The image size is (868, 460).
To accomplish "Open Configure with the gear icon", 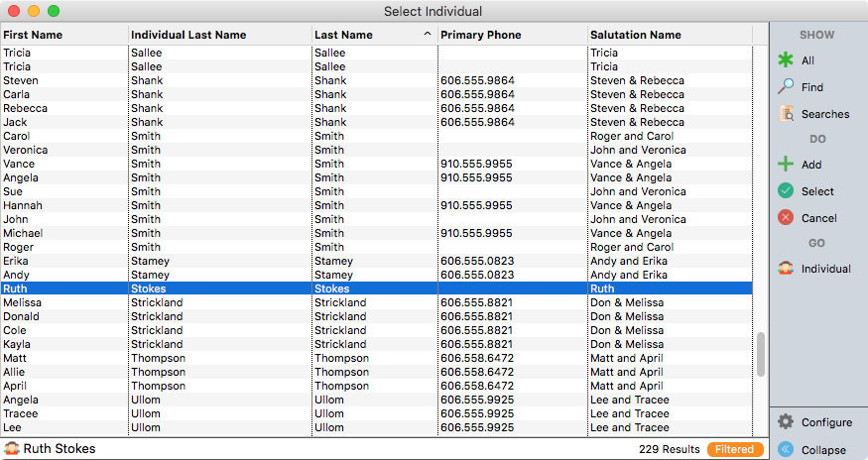I will pyautogui.click(x=786, y=422).
